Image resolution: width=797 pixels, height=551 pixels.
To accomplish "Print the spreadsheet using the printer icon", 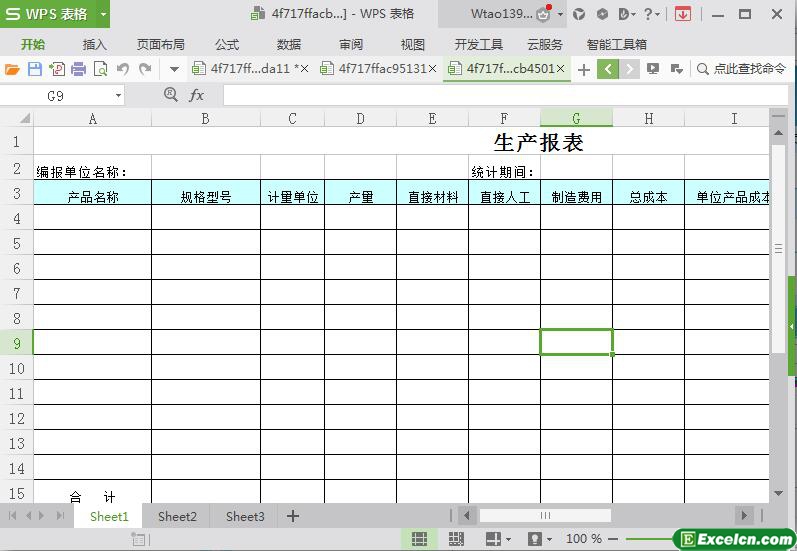I will [x=78, y=69].
